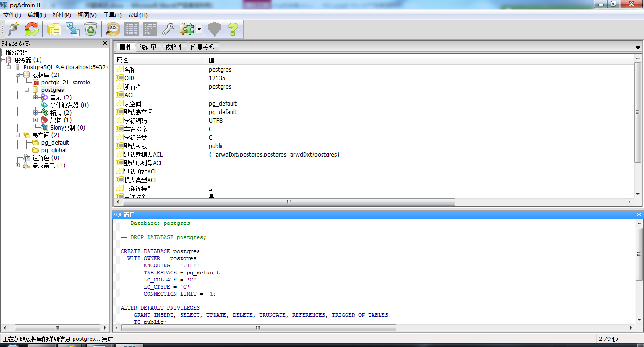
Task: Click the green puzzle plugins icon
Action: coord(187,29)
